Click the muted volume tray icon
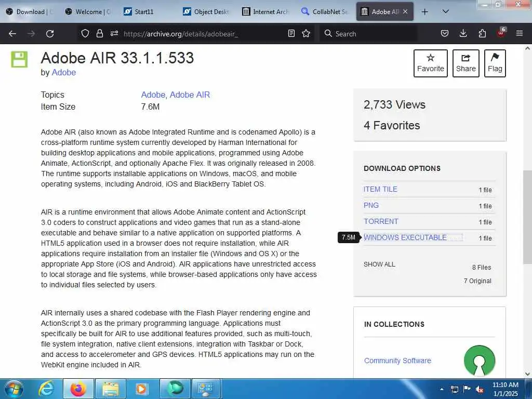The height and width of the screenshot is (399, 532). pos(480,389)
